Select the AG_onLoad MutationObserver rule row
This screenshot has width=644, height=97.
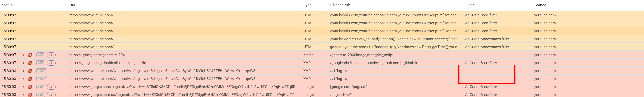pos(322,39)
